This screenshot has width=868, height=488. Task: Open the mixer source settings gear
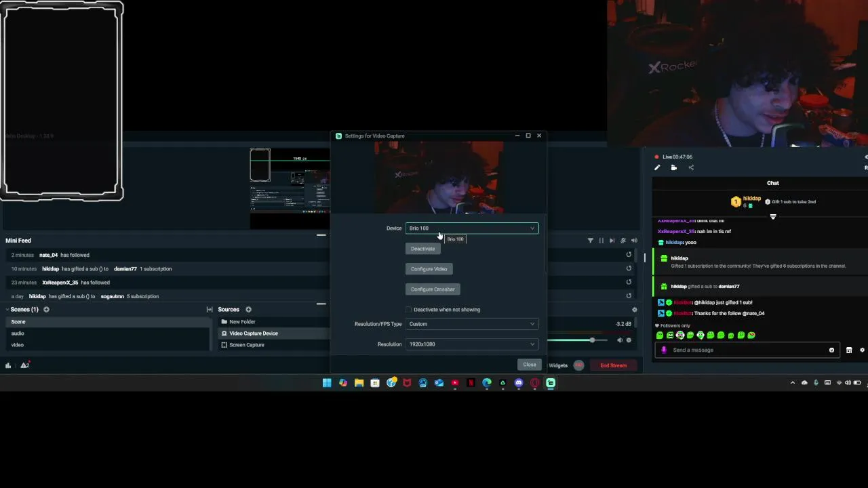coord(629,340)
